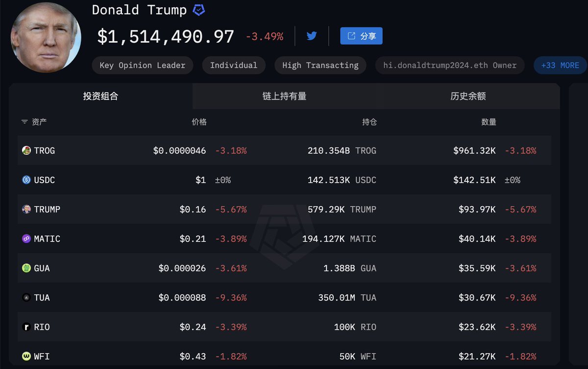This screenshot has height=369, width=588.
Task: Click the TROG price $0.0000046
Action: point(179,150)
